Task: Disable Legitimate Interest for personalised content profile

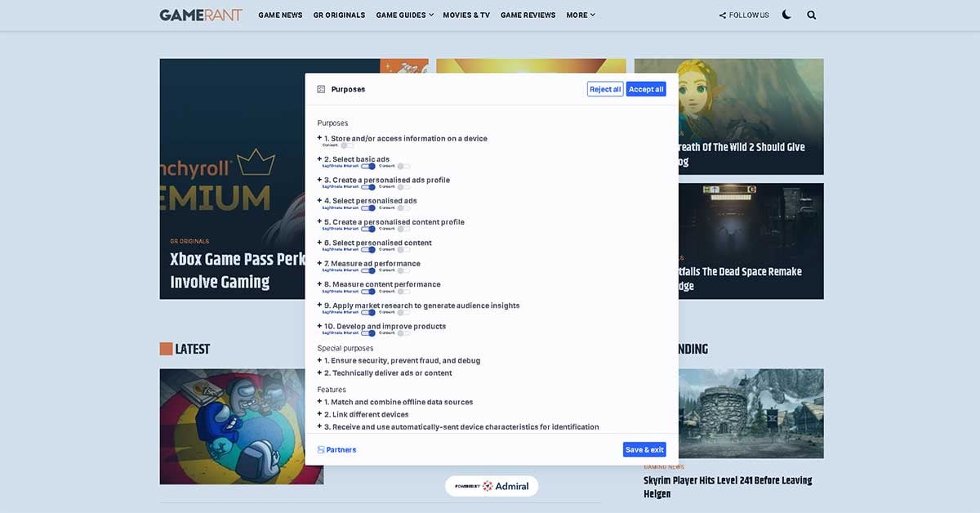Action: tap(368, 229)
